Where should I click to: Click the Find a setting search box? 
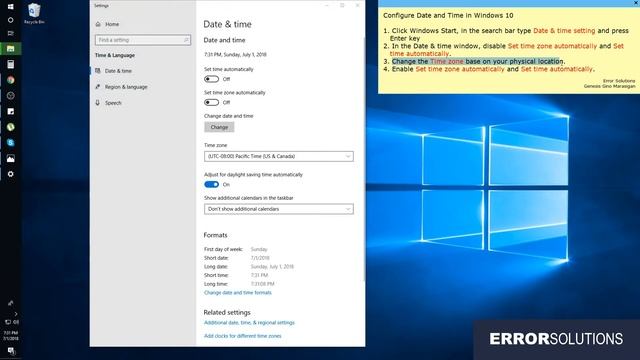pos(142,40)
